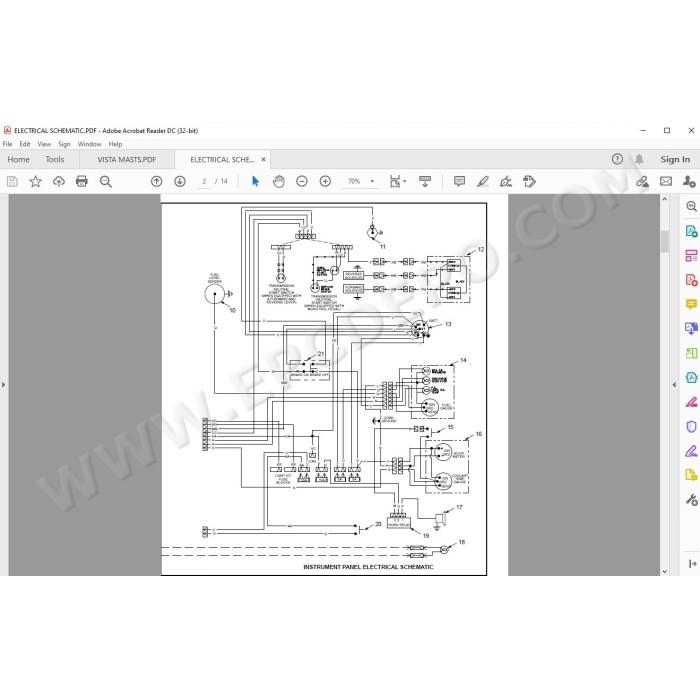Click the Sign document pen icon
Viewport: 700px width, 700px height.
coord(506,181)
